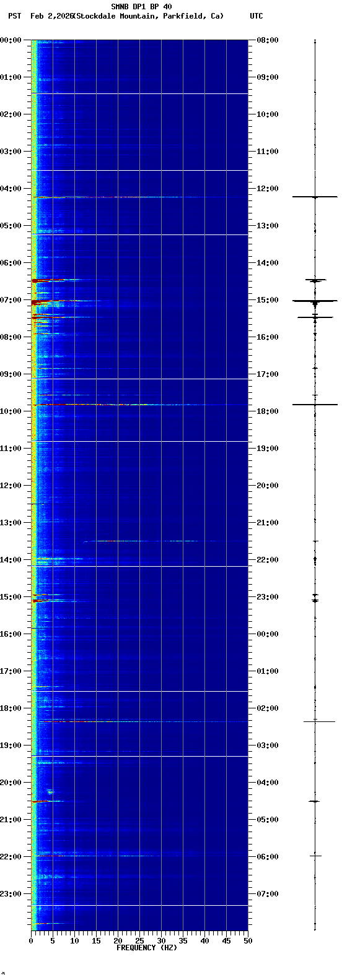Click the date text Feb 2,2026

pyautogui.click(x=51, y=16)
